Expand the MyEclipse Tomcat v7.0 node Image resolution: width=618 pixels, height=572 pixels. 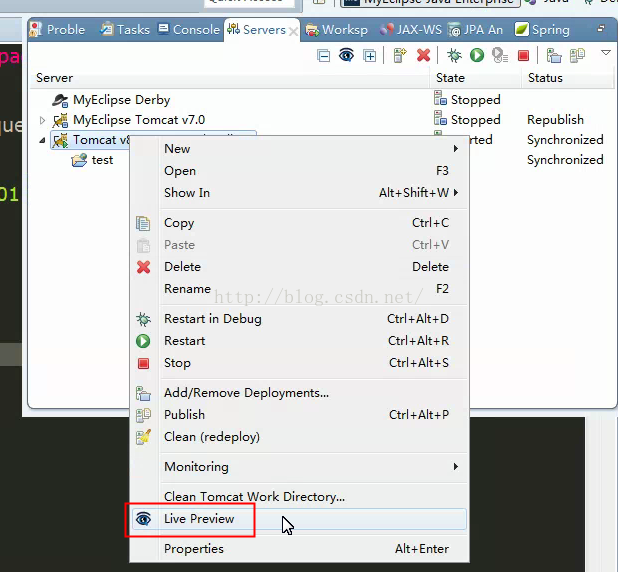coord(42,120)
